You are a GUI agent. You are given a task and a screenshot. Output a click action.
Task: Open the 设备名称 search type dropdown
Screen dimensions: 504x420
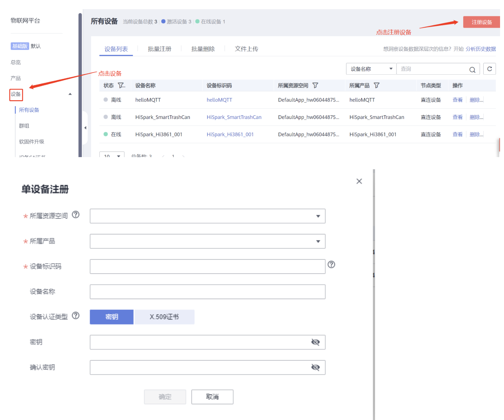[x=371, y=69]
